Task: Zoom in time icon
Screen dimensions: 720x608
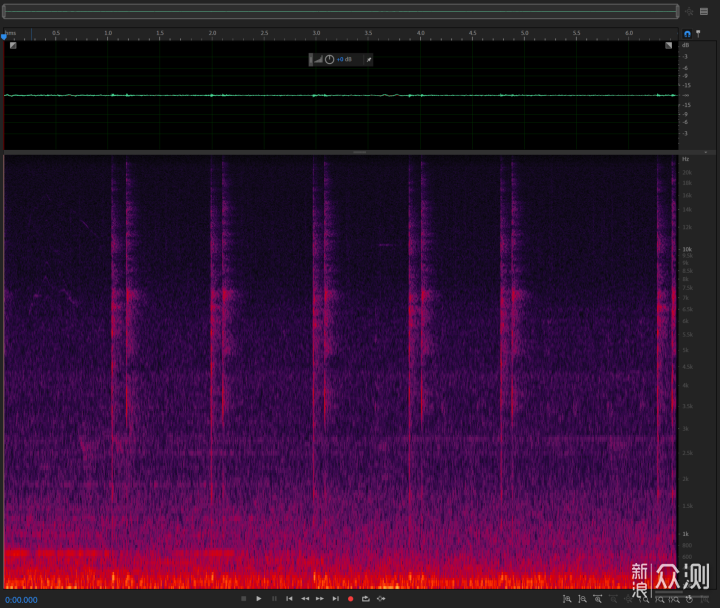Action: 597,599
